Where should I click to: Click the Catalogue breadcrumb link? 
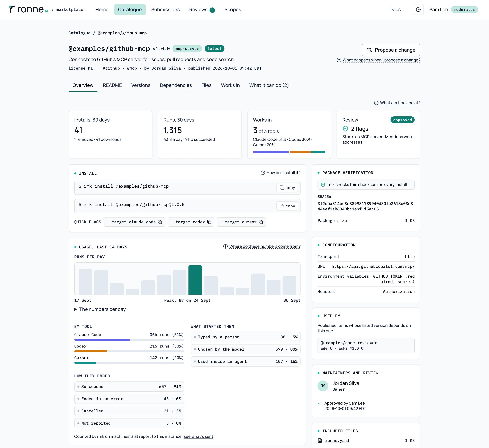(x=79, y=33)
